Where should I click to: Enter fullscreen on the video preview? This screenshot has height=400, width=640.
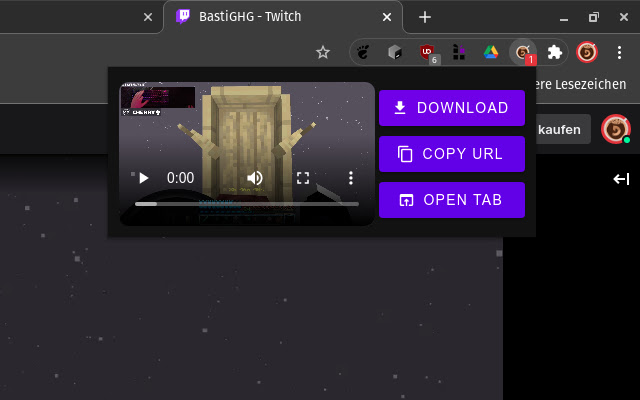click(303, 178)
